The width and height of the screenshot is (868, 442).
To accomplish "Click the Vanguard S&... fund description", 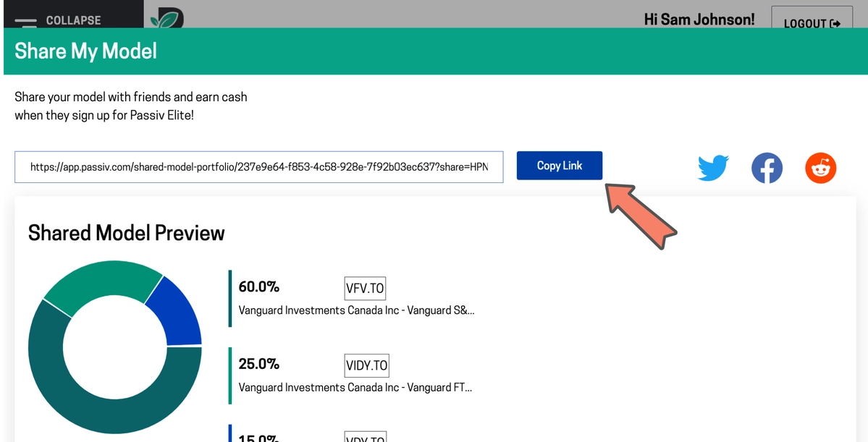I will pyautogui.click(x=356, y=310).
